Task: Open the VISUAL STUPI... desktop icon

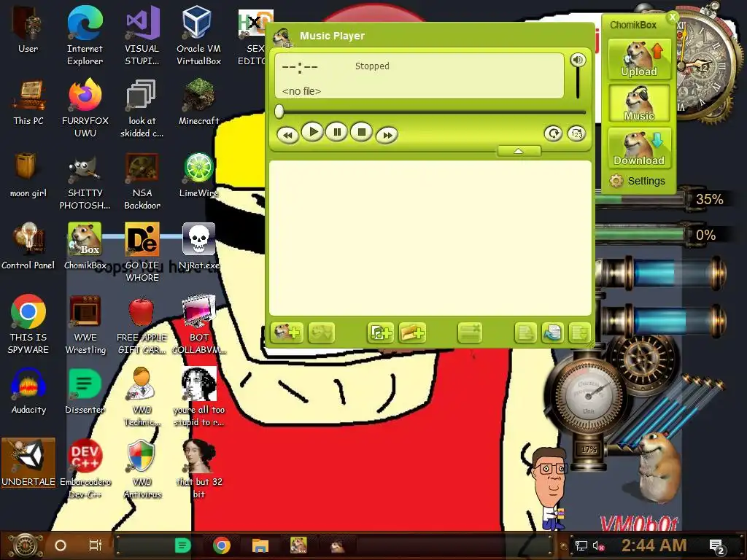Action: pos(142,36)
